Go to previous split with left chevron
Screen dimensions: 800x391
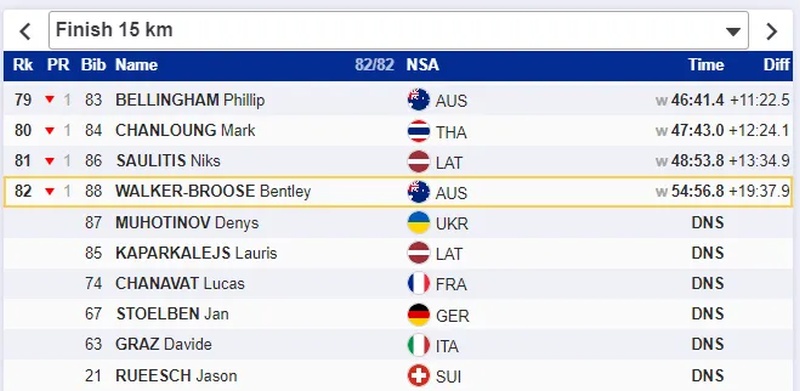(x=25, y=31)
